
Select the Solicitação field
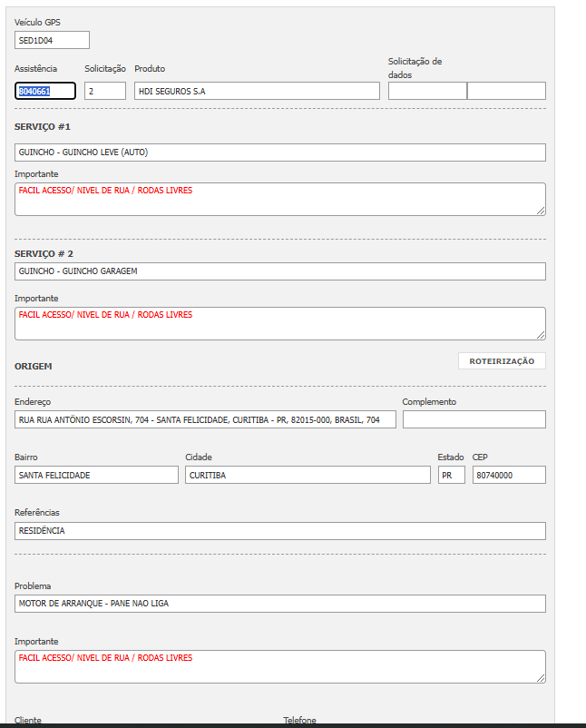click(105, 91)
